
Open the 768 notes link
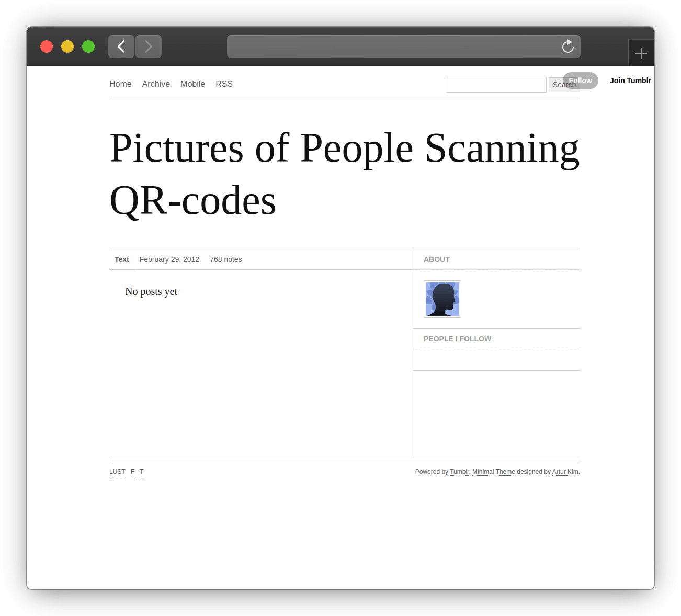pos(225,259)
